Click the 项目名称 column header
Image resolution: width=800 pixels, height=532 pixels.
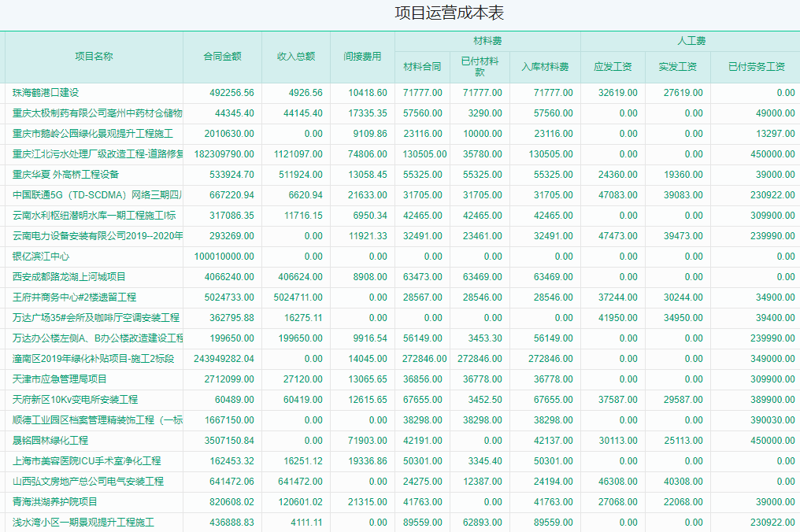94,57
